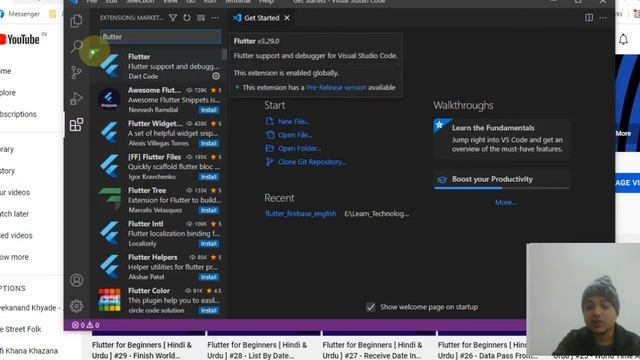Viewport: 640px width, 360px height.
Task: Install Flutter Color extension
Action: [x=209, y=311]
